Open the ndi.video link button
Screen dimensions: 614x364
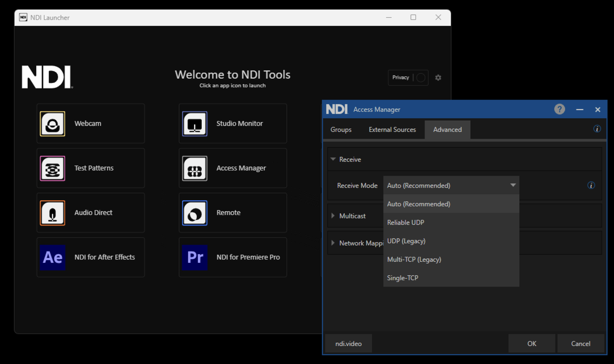348,344
